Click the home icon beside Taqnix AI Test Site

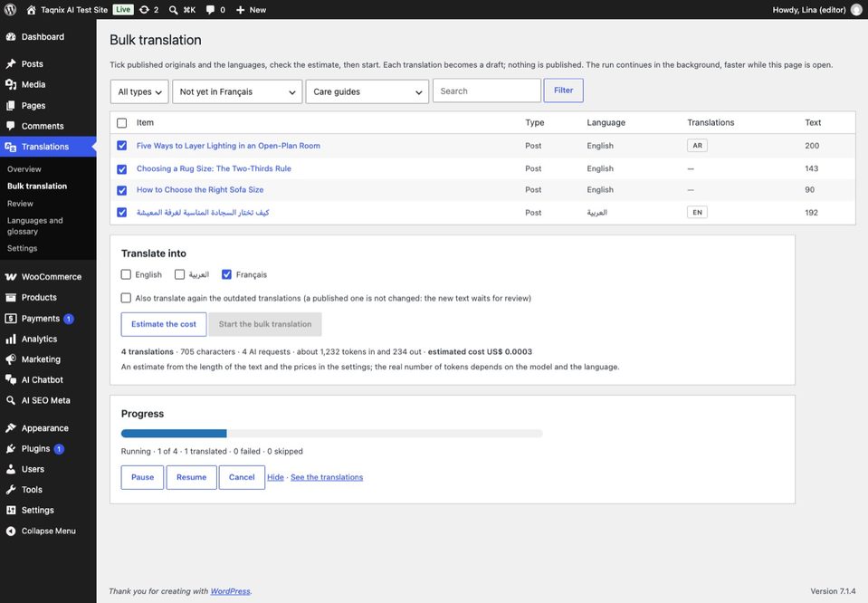click(31, 10)
